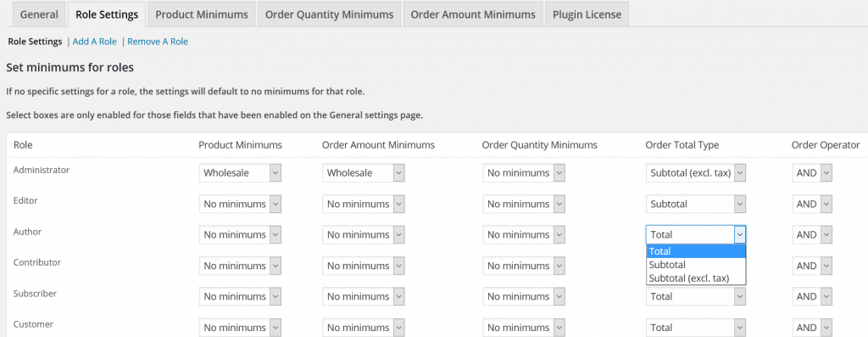Select the Role Settings tab
The height and width of the screenshot is (337, 868).
coord(107,14)
